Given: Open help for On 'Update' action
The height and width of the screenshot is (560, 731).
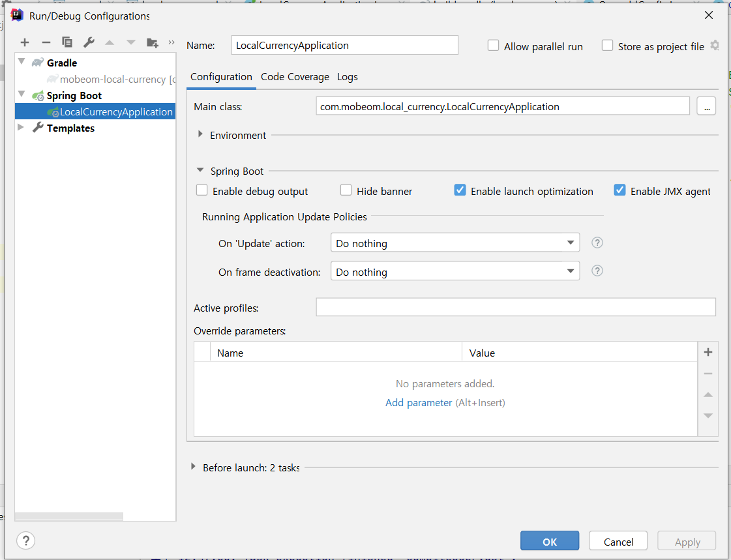Looking at the screenshot, I should [597, 243].
